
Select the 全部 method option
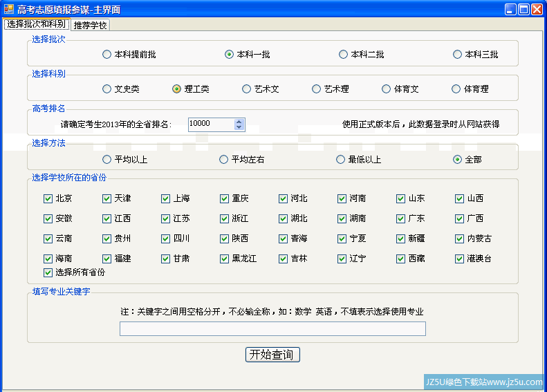pos(457,160)
